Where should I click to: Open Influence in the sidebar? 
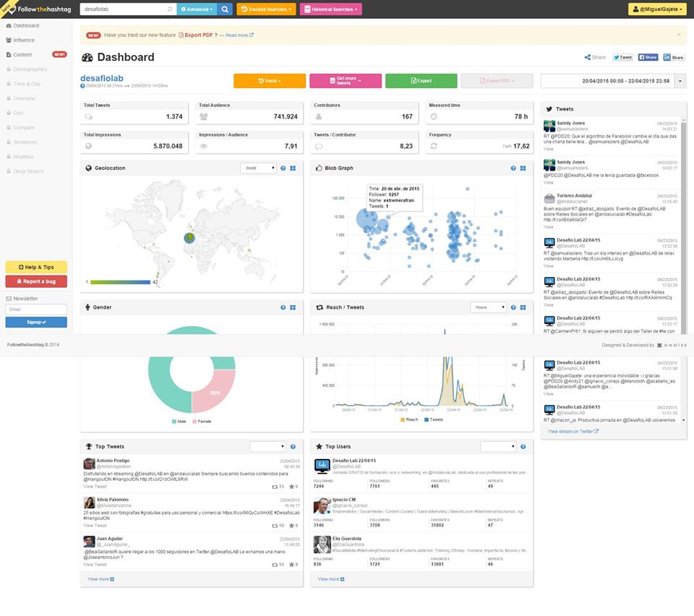click(x=20, y=40)
